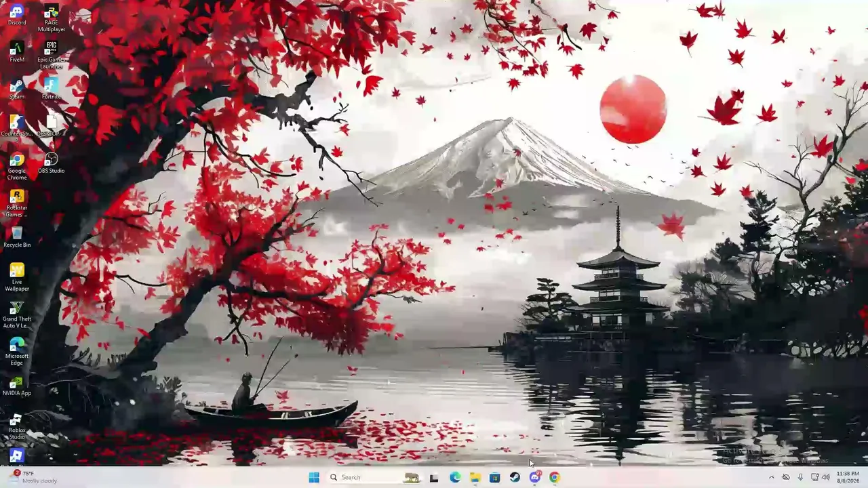
Task: Select the Fortnite desktop shortcut
Action: pyautogui.click(x=52, y=89)
